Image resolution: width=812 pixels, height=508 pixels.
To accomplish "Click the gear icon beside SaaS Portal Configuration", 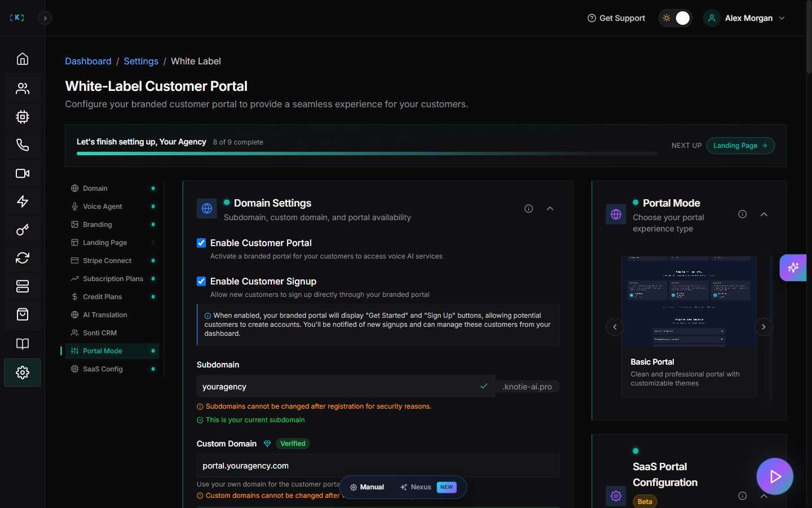I will 616,496.
